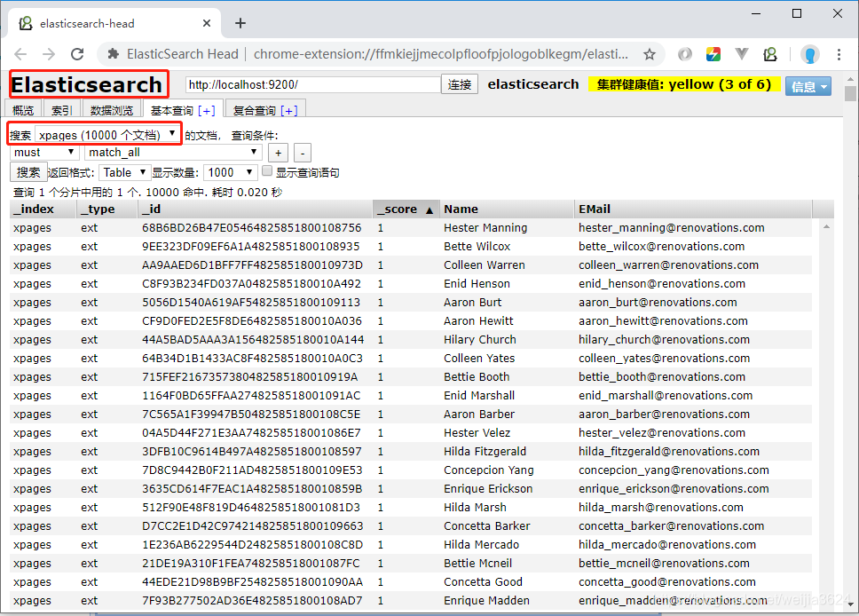Reload the elasticsearch-head page

(77, 54)
